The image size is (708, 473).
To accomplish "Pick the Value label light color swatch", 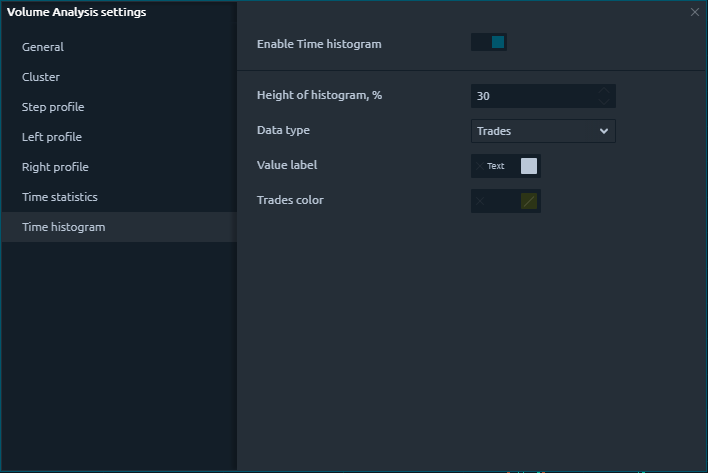I will coord(529,166).
